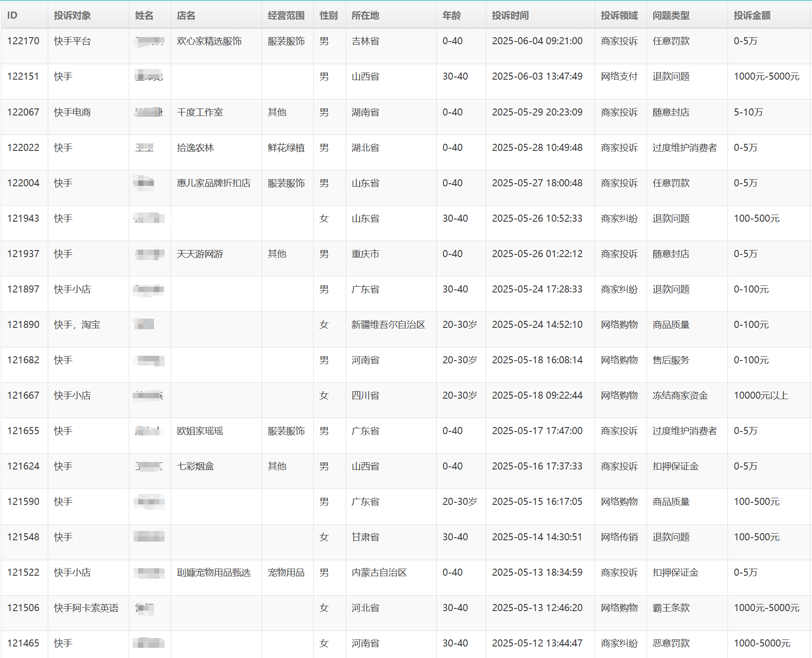Viewport: 812px width, 658px height.
Task: Click location 河北省
Action: pos(365,608)
